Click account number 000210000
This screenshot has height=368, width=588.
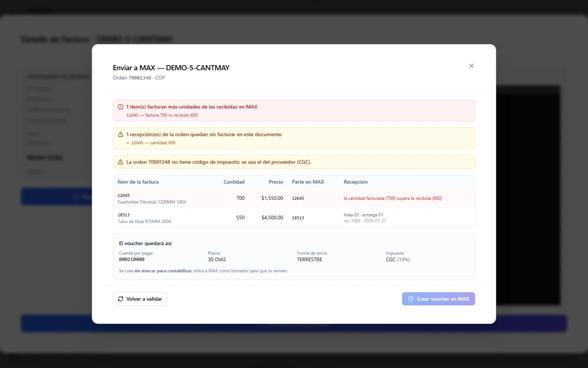131,259
